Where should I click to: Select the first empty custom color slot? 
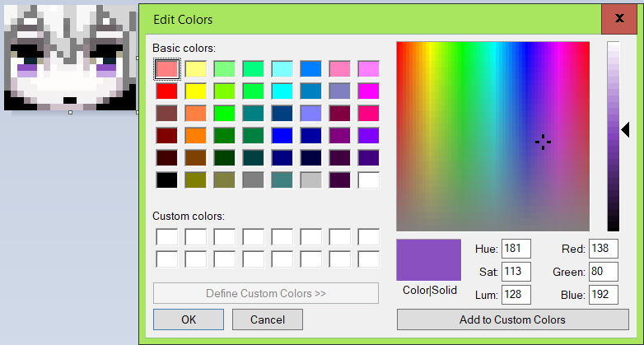[167, 237]
